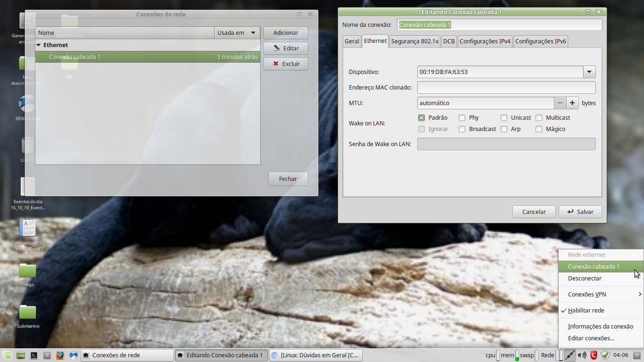644x362 pixels.
Task: Click the Rede monitor in the panel
Action: coord(551,355)
